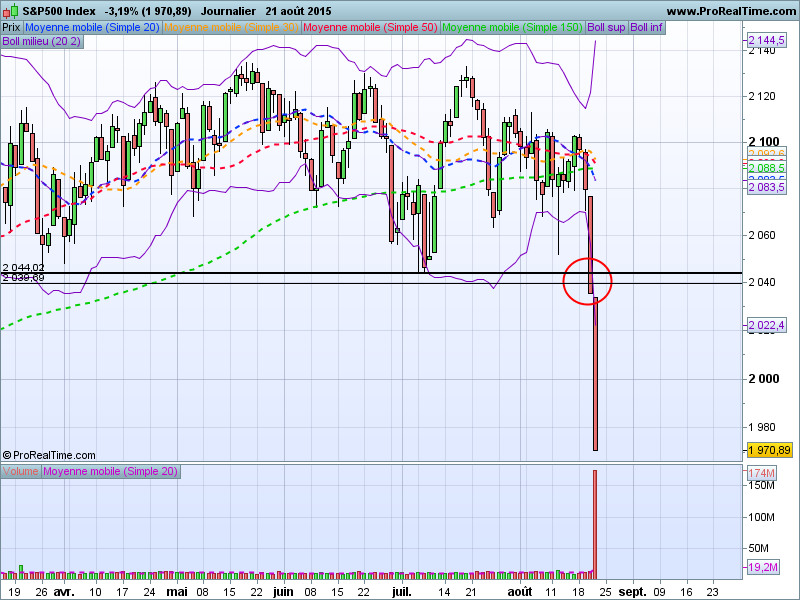Click the 100M volume axis label

761,517
